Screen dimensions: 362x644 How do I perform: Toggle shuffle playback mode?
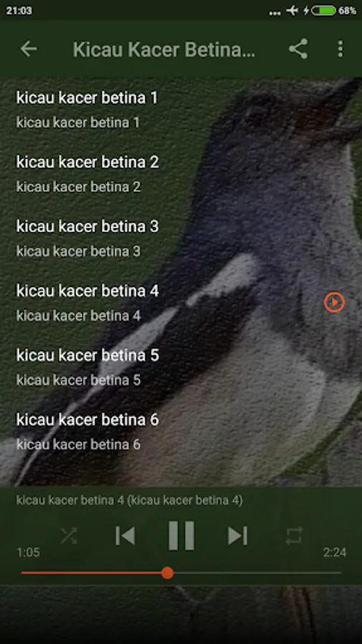coord(69,535)
